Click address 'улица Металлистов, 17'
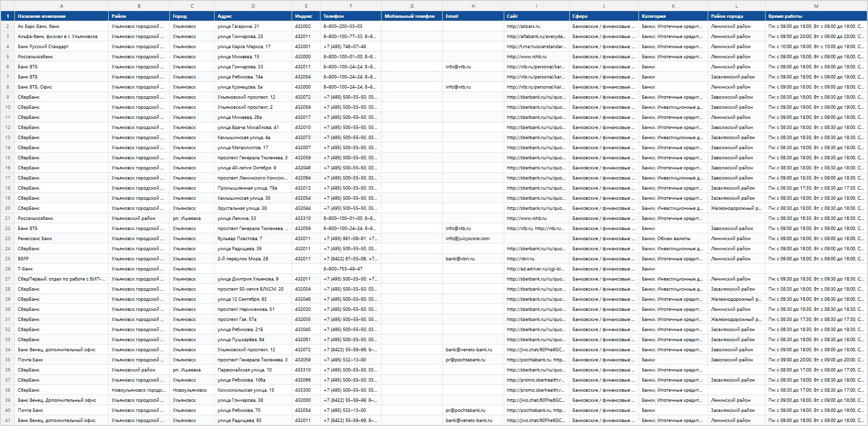The image size is (868, 434). (253, 148)
